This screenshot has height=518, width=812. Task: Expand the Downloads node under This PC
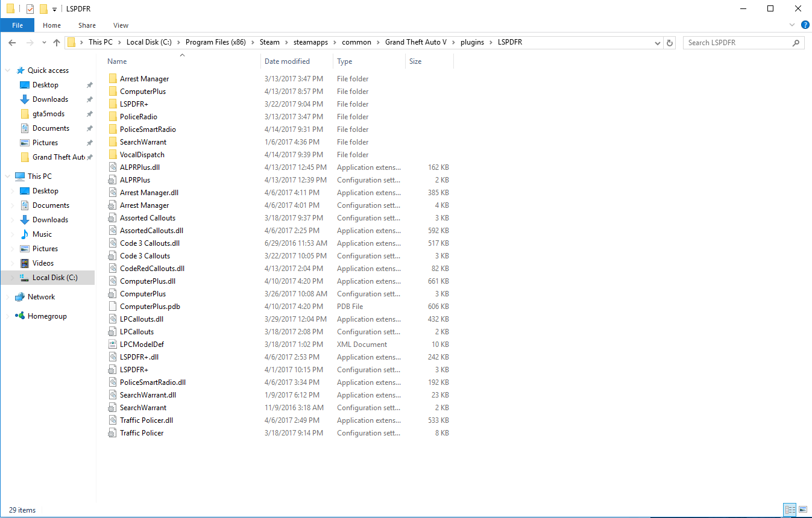(x=13, y=220)
